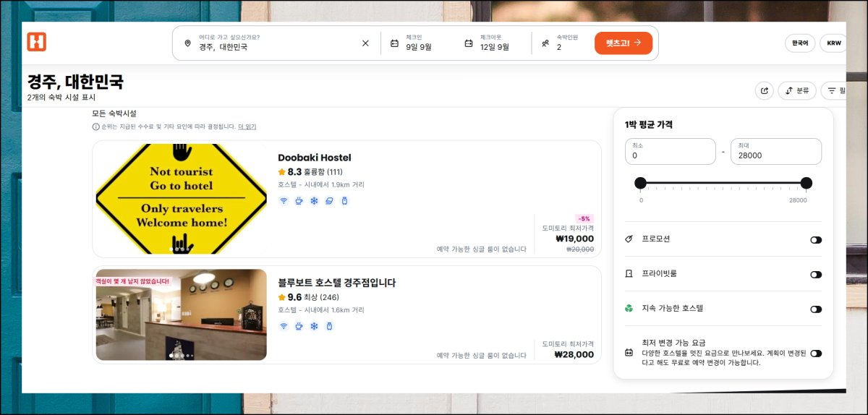Clear the destination with the X icon
This screenshot has height=415, width=868.
coord(365,43)
